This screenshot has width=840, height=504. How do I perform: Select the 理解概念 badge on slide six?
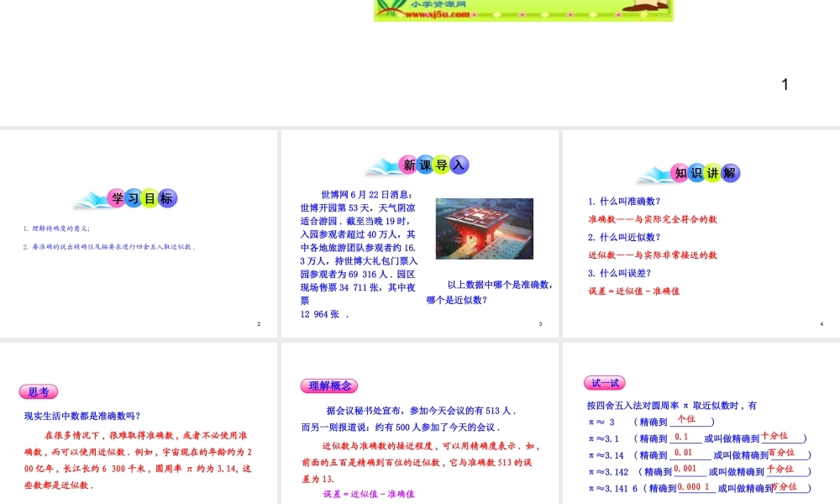(328, 386)
